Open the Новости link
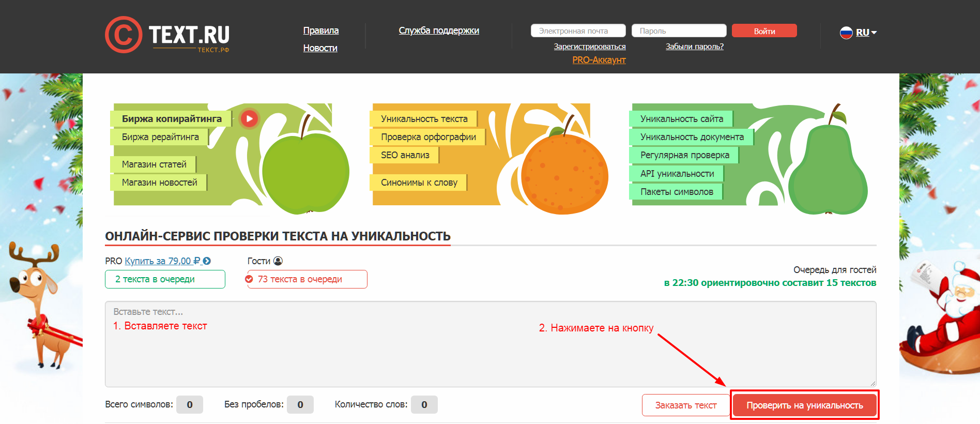This screenshot has height=424, width=980. pyautogui.click(x=320, y=48)
